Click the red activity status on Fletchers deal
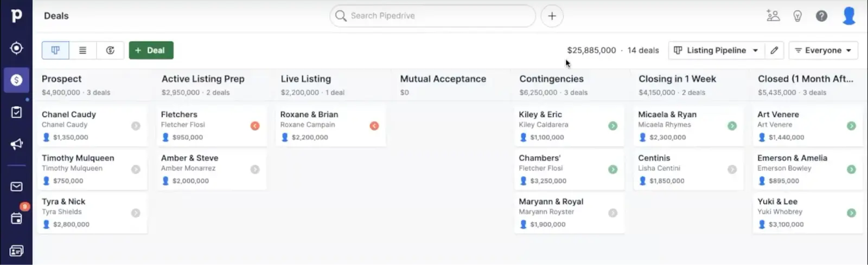 [x=255, y=126]
